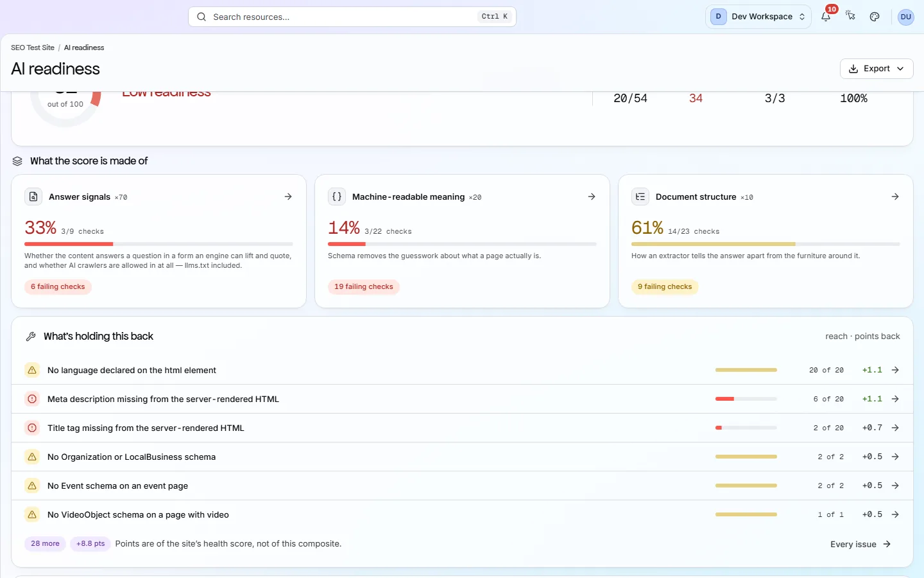Viewport: 924px width, 578px height.
Task: Click the AI readiness breadcrumb
Action: [84, 48]
